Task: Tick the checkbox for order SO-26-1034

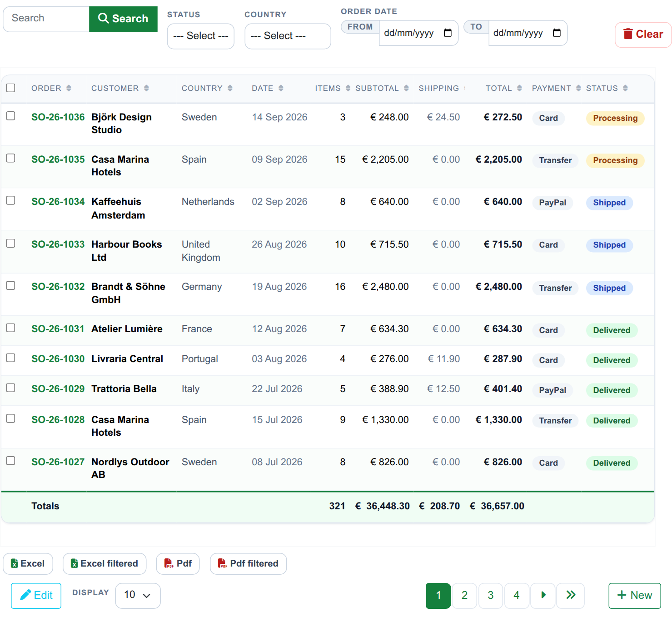Action: [11, 200]
